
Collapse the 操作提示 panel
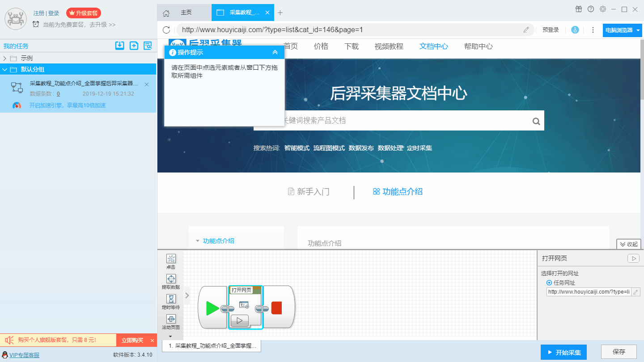(275, 52)
